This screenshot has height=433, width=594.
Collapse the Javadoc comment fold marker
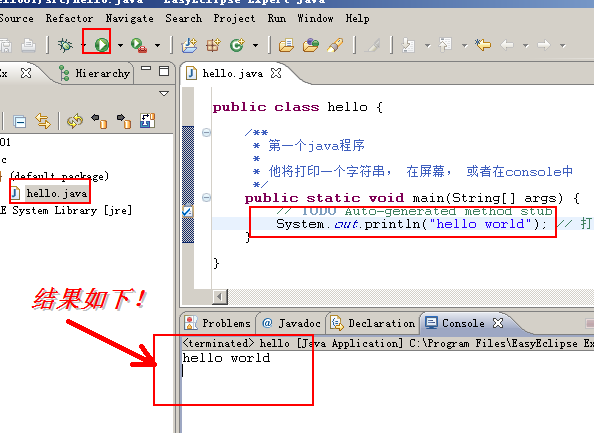(x=206, y=132)
